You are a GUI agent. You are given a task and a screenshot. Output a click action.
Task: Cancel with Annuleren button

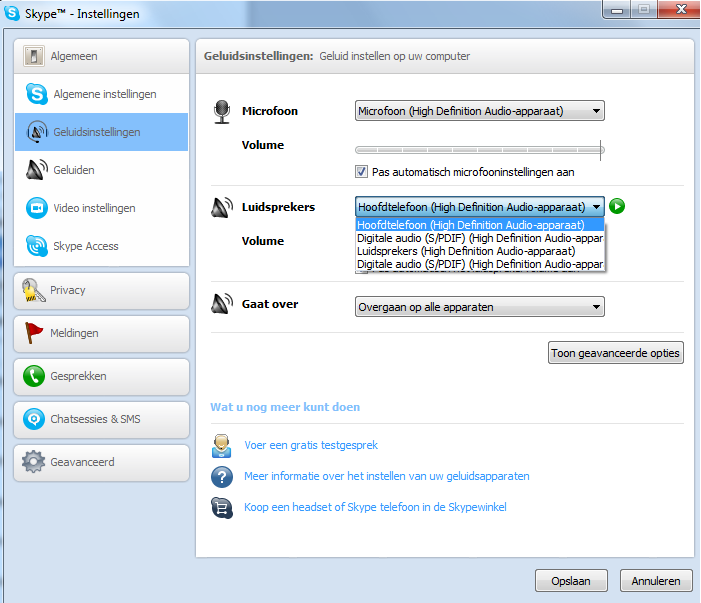click(656, 581)
